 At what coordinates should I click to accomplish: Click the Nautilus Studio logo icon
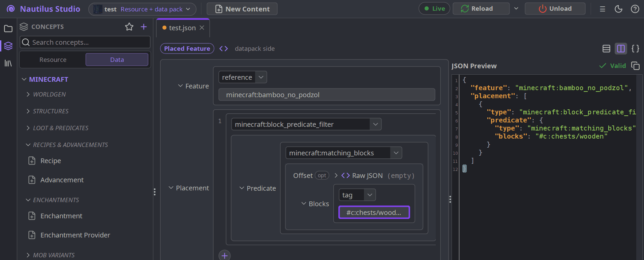coord(11,9)
